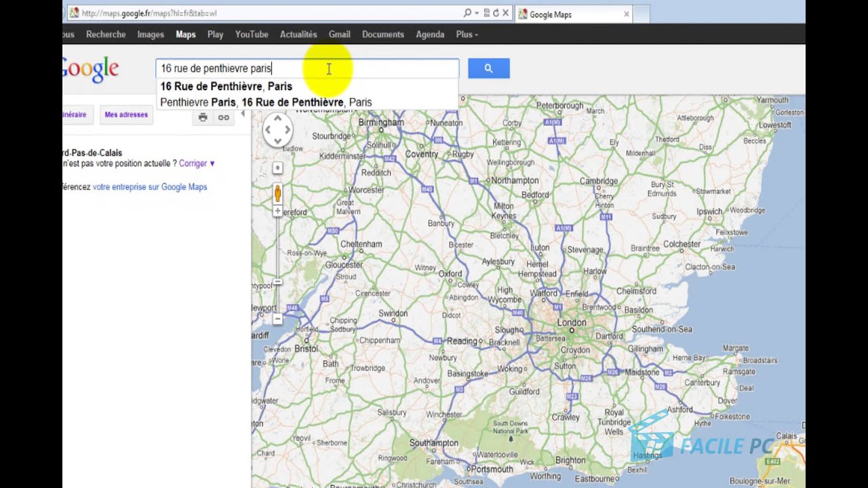This screenshot has width=868, height=488.
Task: Click Swindon on the map
Action: tap(393, 313)
